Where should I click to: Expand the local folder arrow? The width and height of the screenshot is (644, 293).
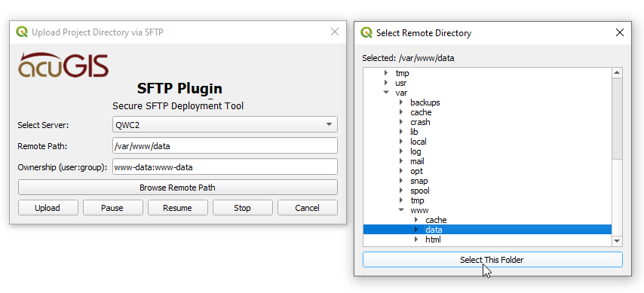[401, 142]
